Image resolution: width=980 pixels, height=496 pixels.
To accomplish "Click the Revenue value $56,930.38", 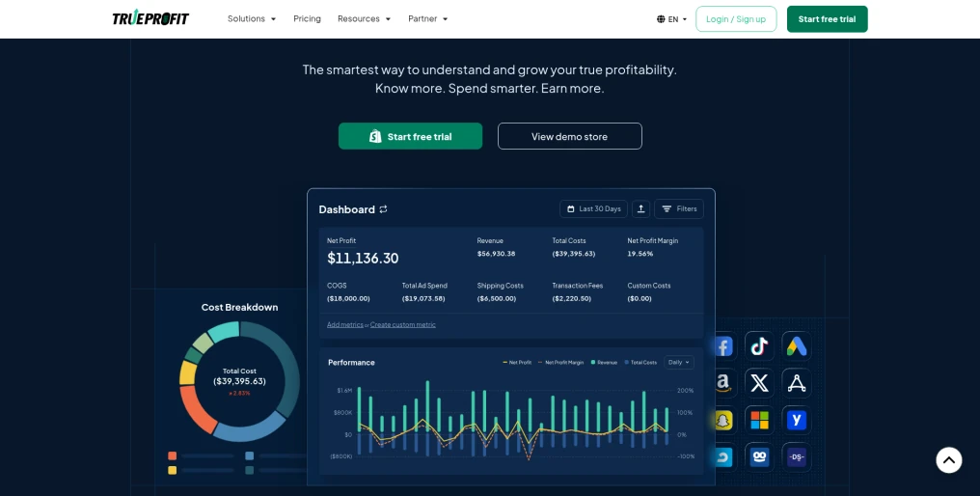I will (496, 254).
